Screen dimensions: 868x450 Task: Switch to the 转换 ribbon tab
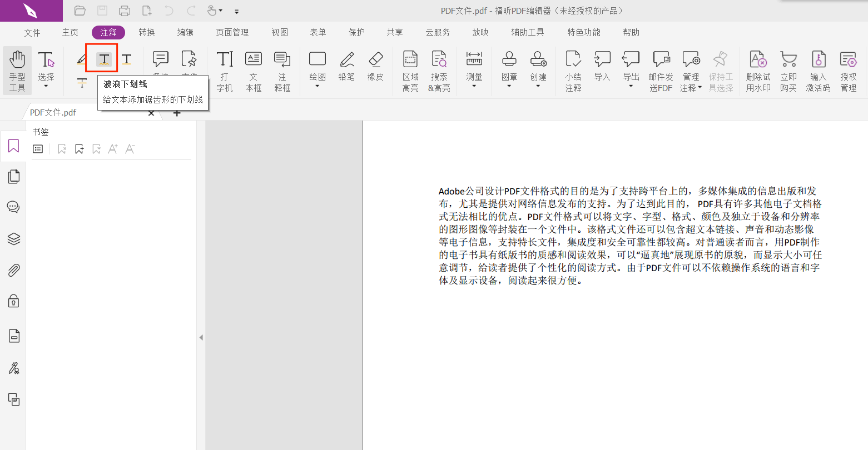pyautogui.click(x=147, y=33)
